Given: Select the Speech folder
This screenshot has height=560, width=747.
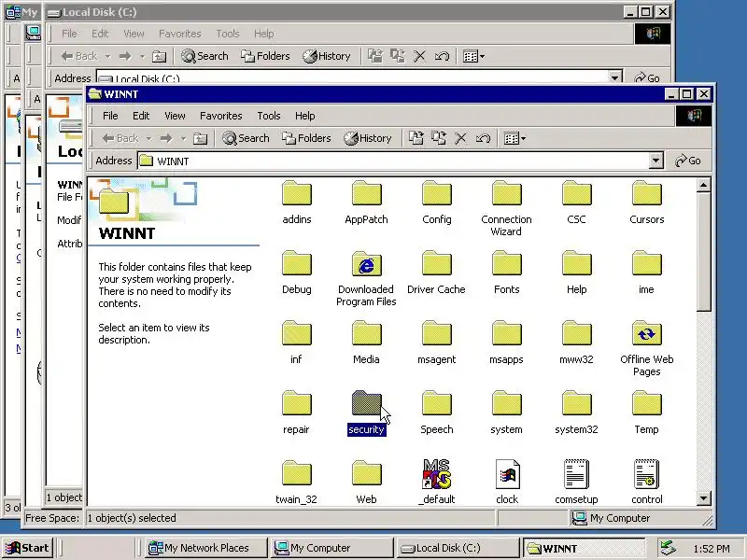Looking at the screenshot, I should tap(436, 413).
